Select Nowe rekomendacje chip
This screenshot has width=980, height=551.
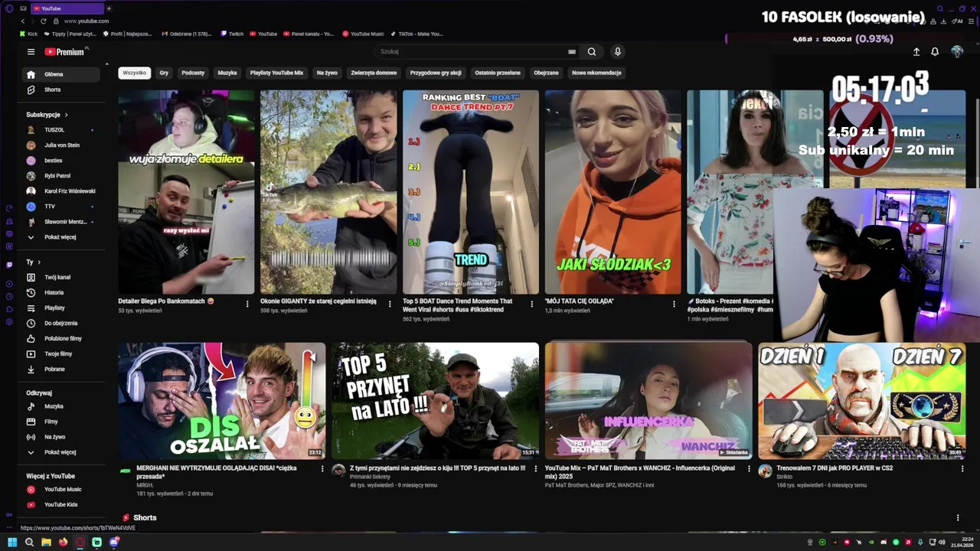click(x=596, y=73)
